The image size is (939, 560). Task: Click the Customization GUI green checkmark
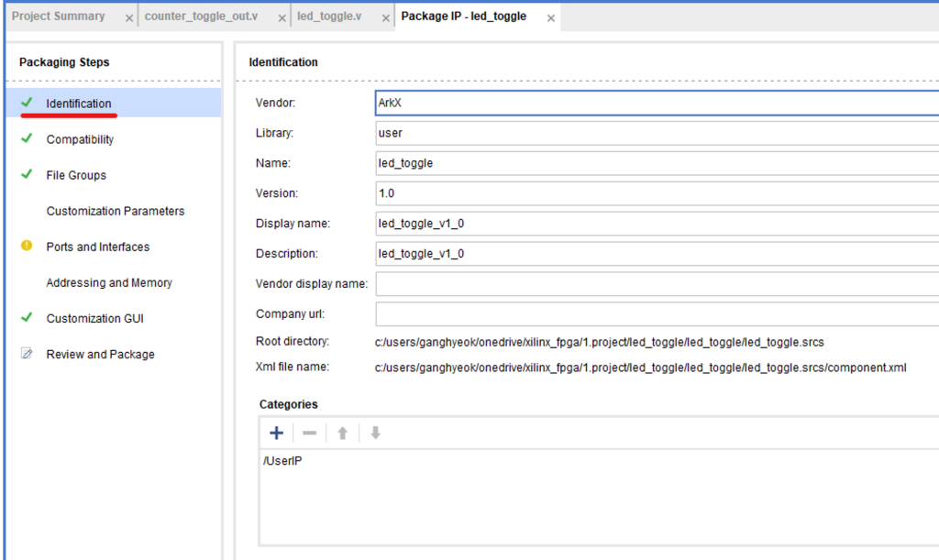click(27, 317)
